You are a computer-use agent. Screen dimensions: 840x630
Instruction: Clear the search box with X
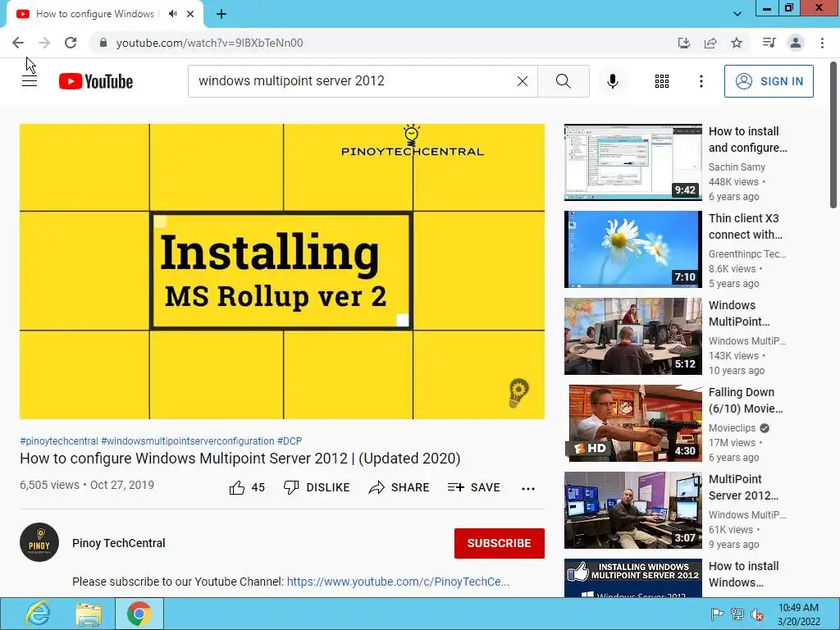coord(523,81)
